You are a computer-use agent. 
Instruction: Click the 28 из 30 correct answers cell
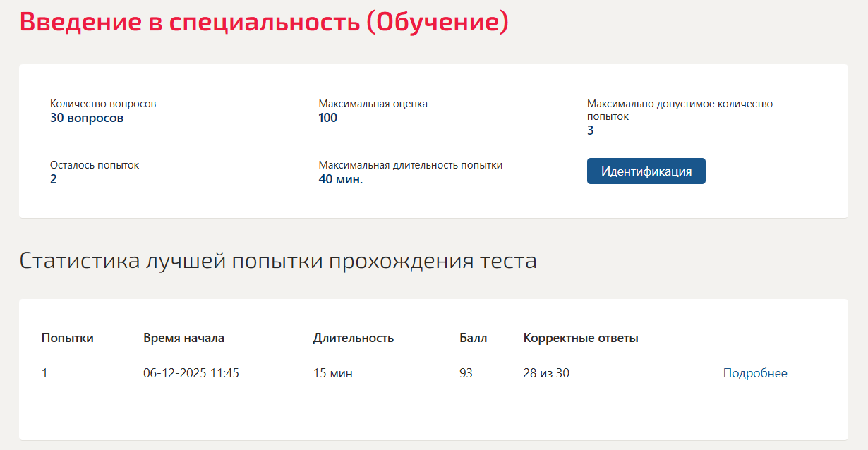(x=546, y=373)
